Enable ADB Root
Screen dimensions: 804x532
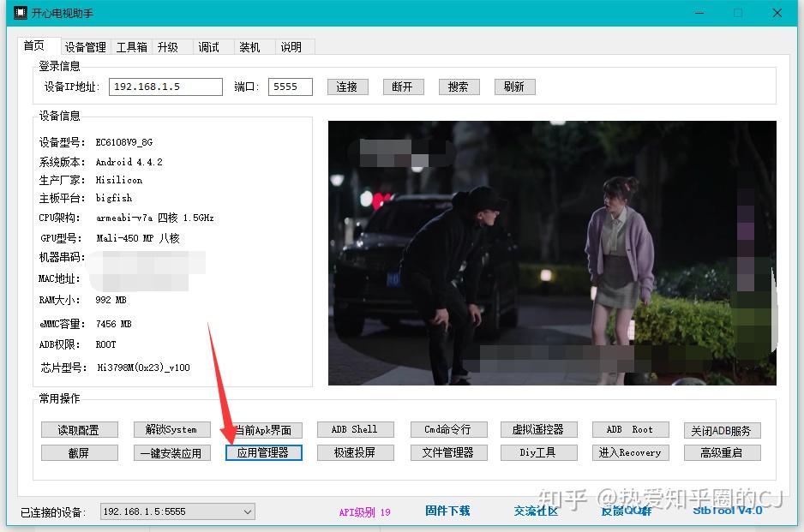point(630,429)
